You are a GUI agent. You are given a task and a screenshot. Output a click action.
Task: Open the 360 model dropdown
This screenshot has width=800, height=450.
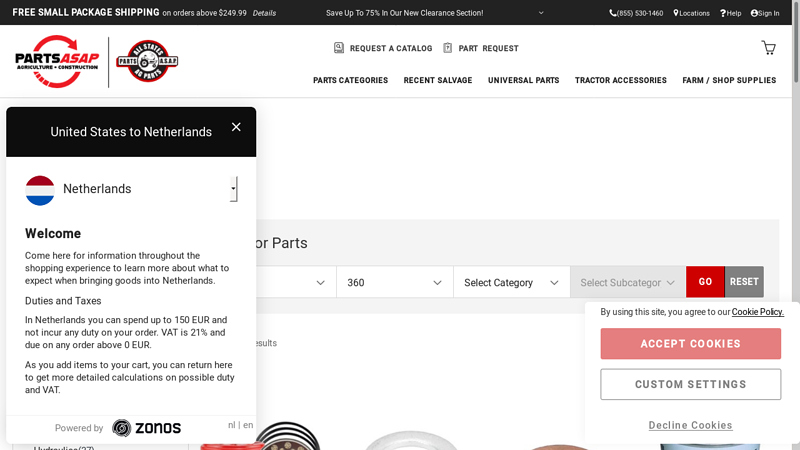[x=394, y=283]
